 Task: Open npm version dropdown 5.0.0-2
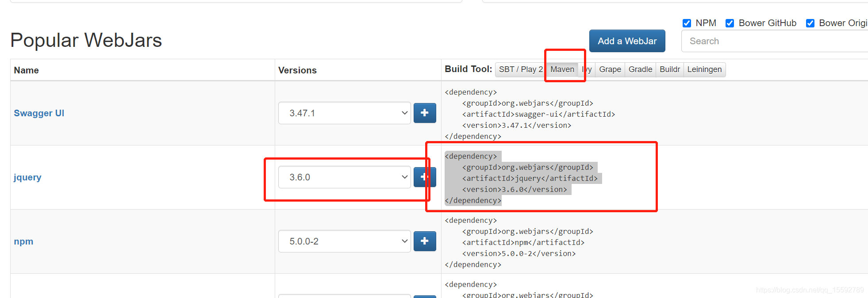point(345,241)
